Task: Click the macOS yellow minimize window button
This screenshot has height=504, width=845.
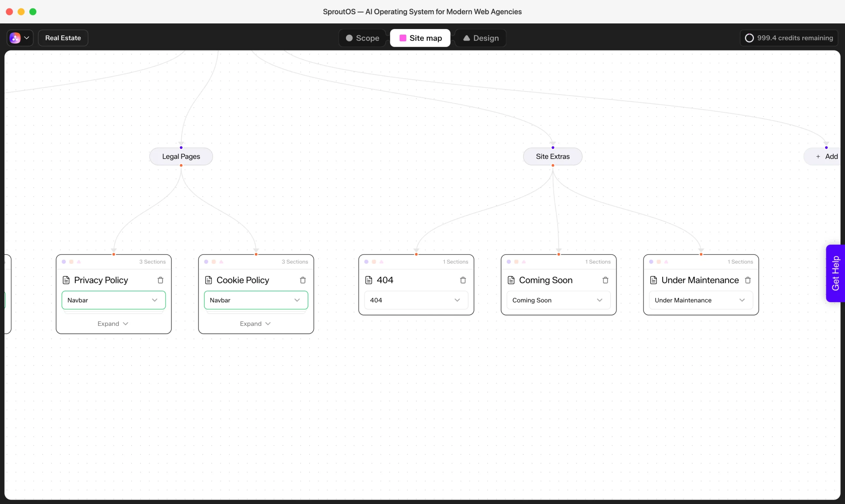Action: [x=21, y=12]
